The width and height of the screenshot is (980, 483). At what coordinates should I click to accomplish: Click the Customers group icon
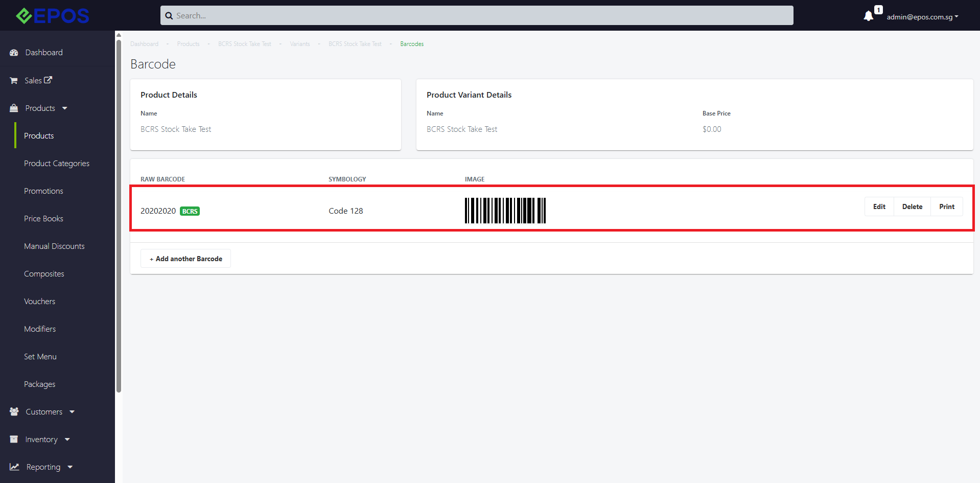coord(14,411)
